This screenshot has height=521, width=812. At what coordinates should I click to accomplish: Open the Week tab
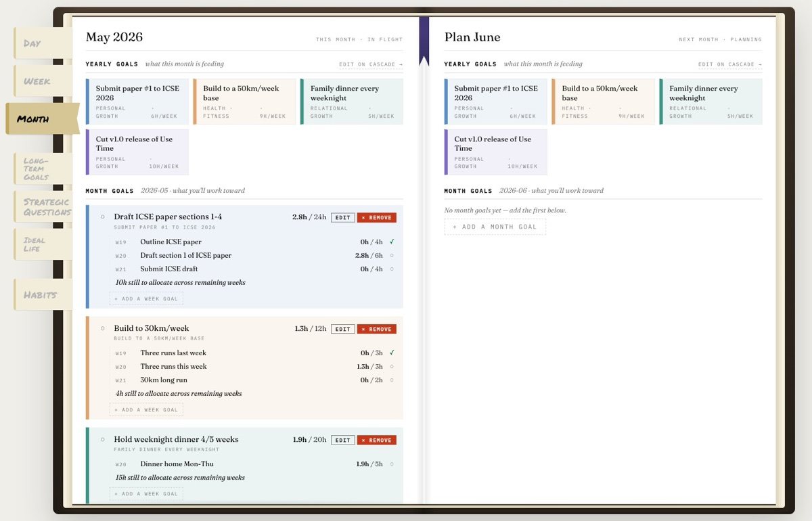pyautogui.click(x=42, y=81)
